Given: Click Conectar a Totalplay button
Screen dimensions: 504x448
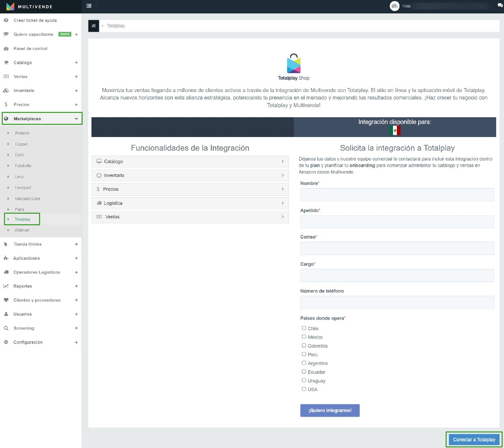Looking at the screenshot, I should [x=474, y=439].
